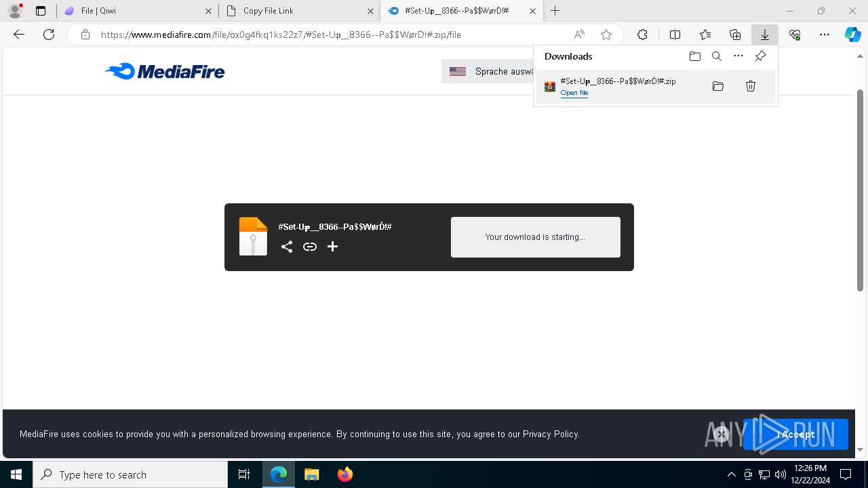The image size is (868, 488).
Task: View site information lock icon
Action: coord(85,35)
